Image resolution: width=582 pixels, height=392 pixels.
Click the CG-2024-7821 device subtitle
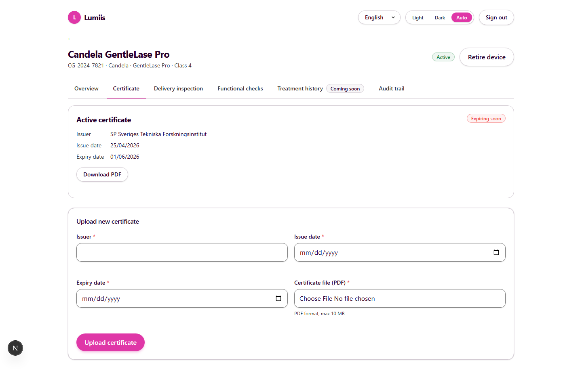[130, 65]
